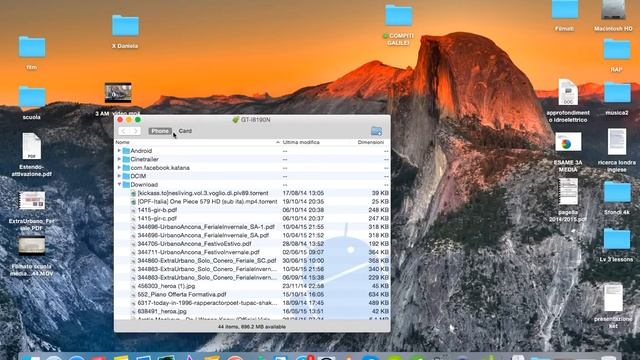Image resolution: width=640 pixels, height=360 pixels.
Task: Create a new folder via toolbar icon
Action: [376, 131]
